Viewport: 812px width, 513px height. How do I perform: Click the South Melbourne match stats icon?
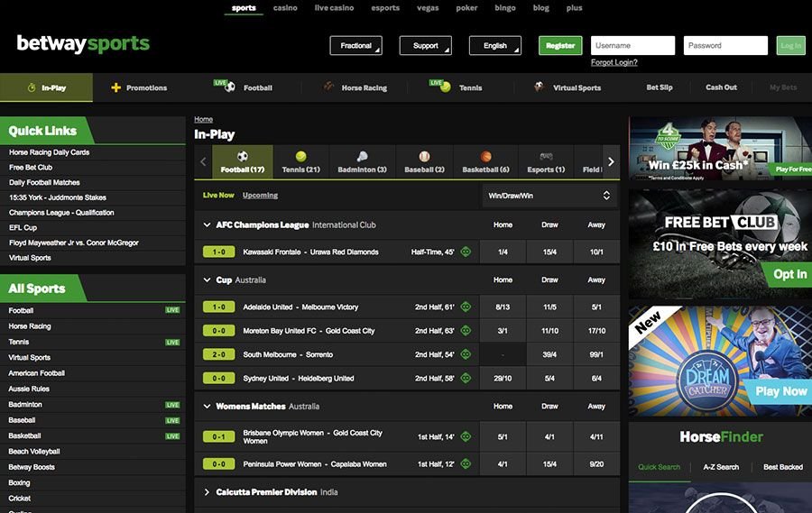(466, 354)
